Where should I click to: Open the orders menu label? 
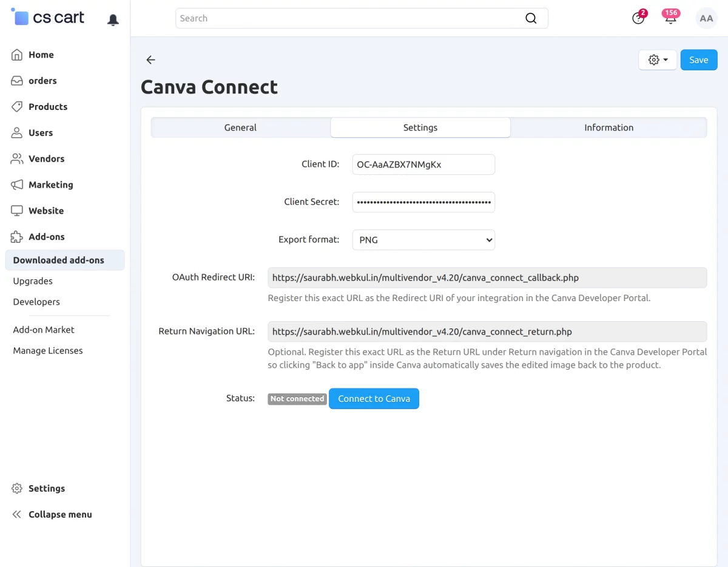tap(42, 81)
